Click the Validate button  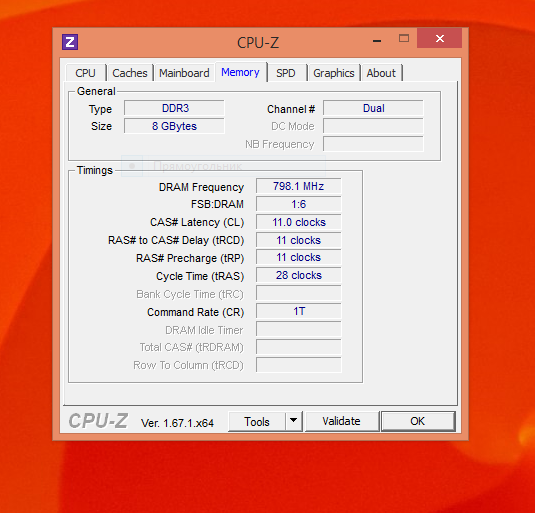(342, 421)
